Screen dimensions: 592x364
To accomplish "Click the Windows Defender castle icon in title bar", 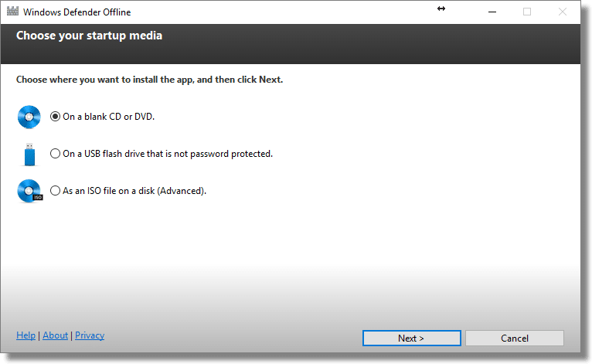I will coord(12,12).
